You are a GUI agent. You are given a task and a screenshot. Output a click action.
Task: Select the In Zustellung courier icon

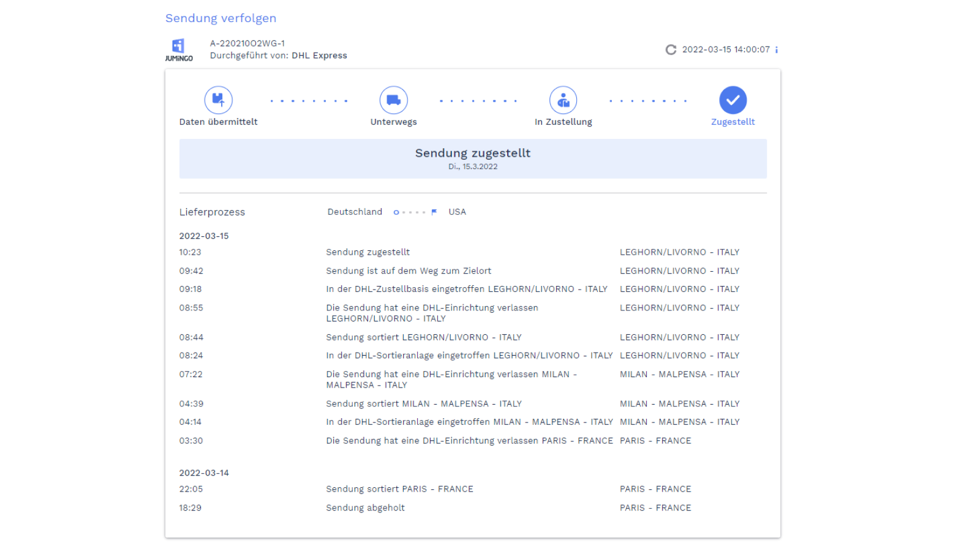(563, 100)
